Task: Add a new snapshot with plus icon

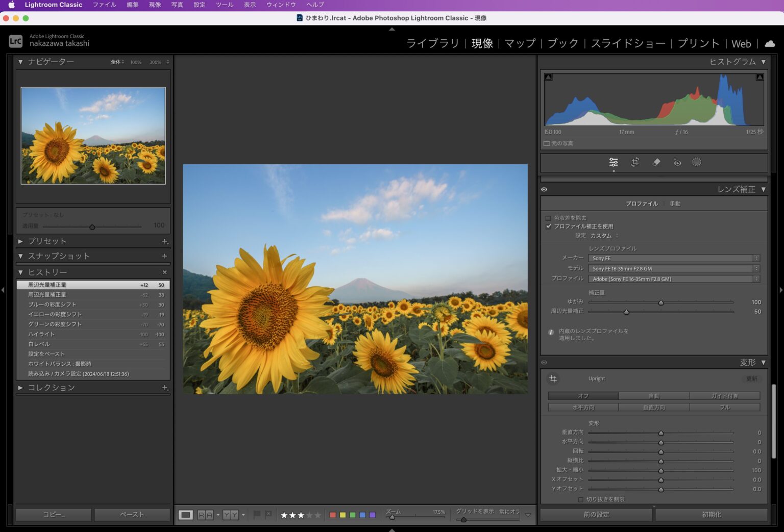Action: 164,256
